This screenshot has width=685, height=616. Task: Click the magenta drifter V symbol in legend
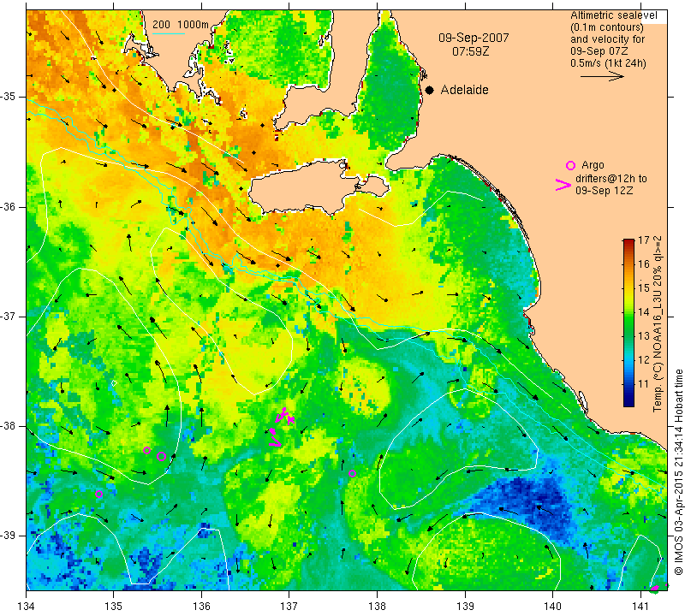click(x=563, y=185)
